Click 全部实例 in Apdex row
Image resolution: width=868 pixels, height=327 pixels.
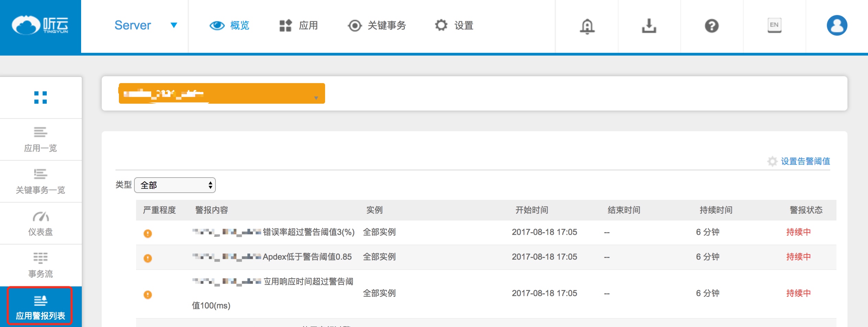[379, 257]
